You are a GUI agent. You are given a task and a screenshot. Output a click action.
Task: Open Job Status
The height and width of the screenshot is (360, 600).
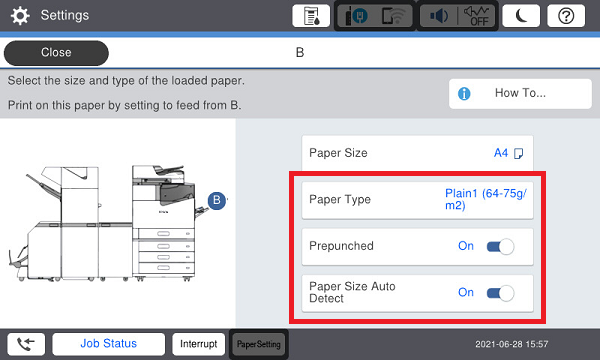click(x=109, y=344)
